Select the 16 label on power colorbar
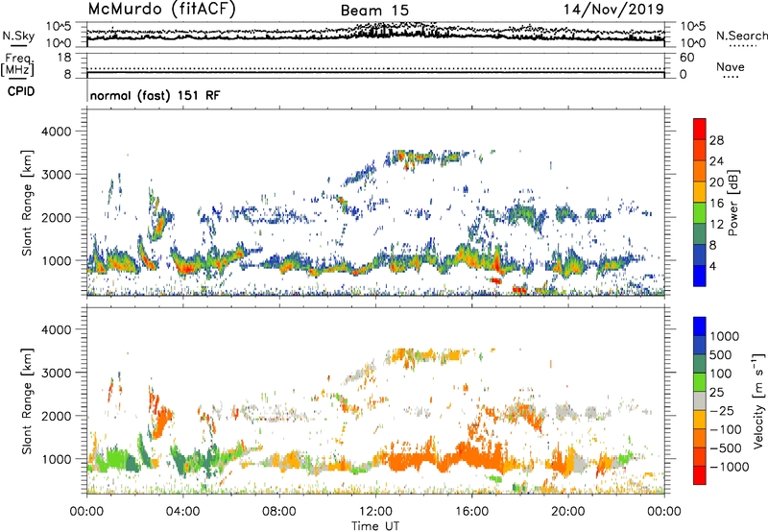 click(x=716, y=204)
